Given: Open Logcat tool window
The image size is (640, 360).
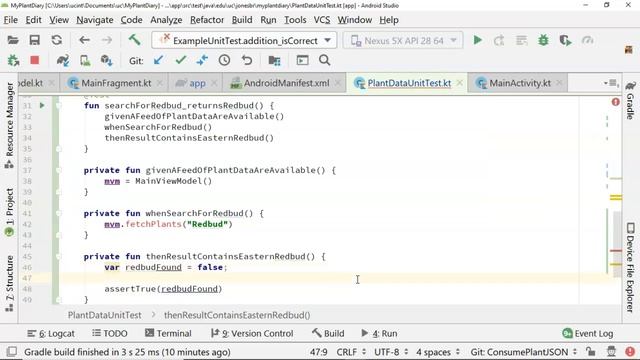Looking at the screenshot, I should pyautogui.click(x=51, y=333).
